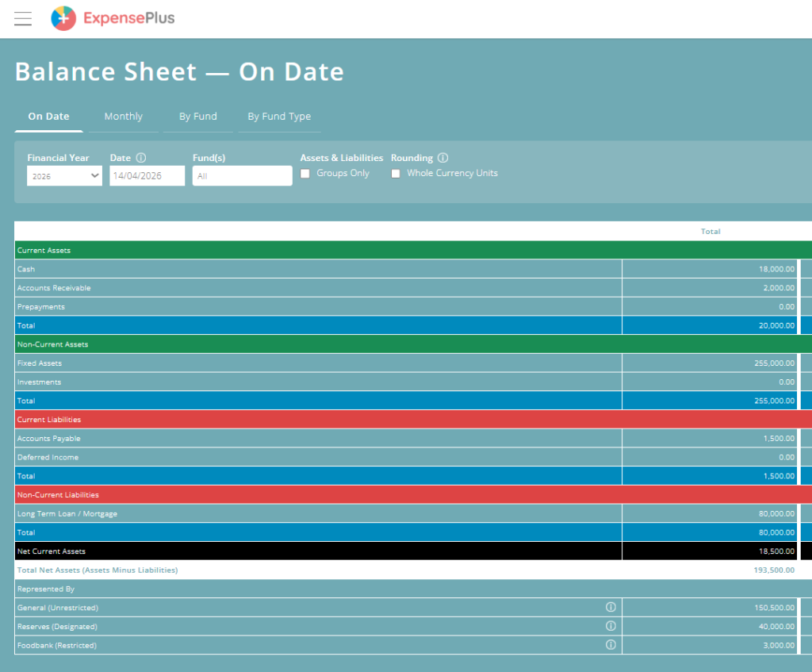Open the Financial Year dropdown
The image size is (812, 672).
(64, 176)
